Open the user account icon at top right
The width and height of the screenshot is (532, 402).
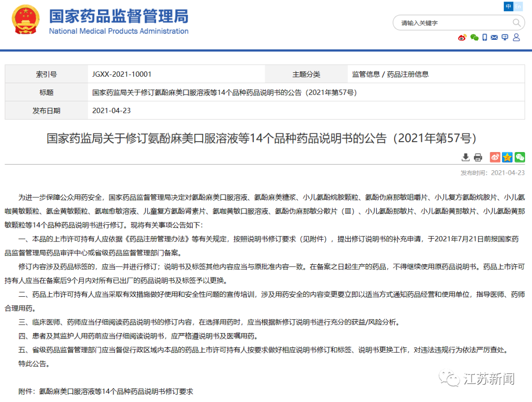click(x=515, y=37)
